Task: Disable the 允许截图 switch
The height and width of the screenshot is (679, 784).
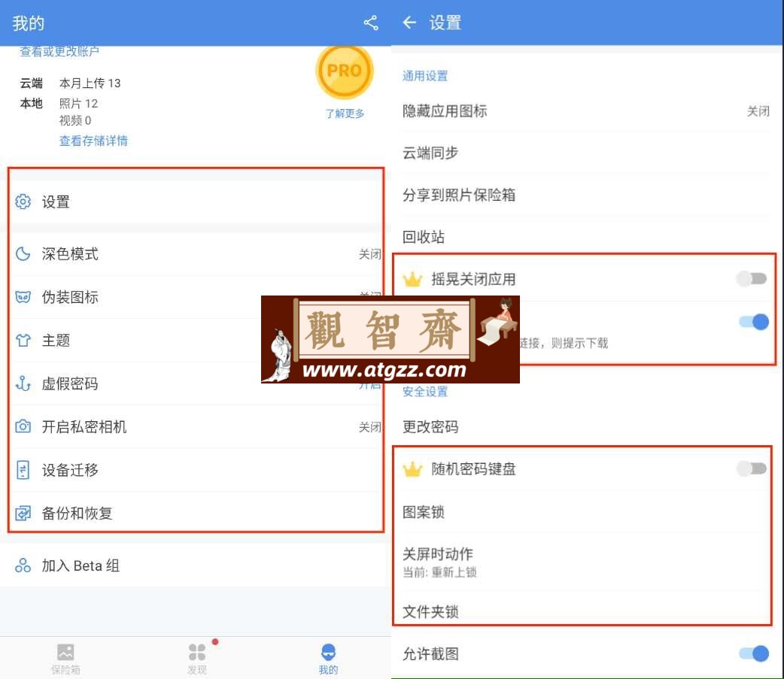Action: coord(754,653)
